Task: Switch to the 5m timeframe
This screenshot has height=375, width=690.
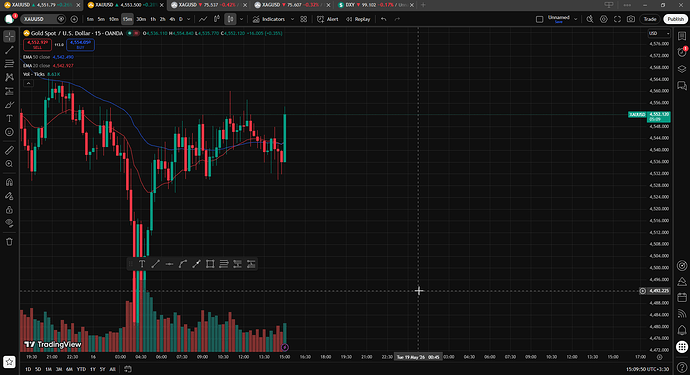Action: (x=101, y=19)
